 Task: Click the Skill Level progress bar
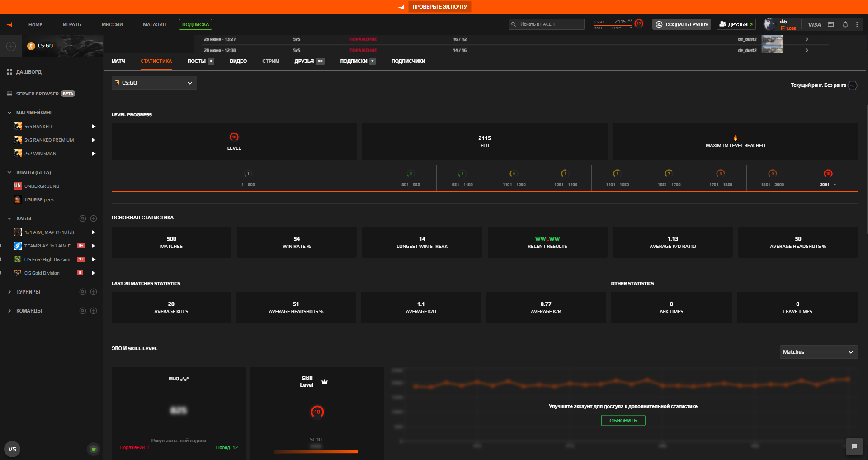[x=316, y=451]
